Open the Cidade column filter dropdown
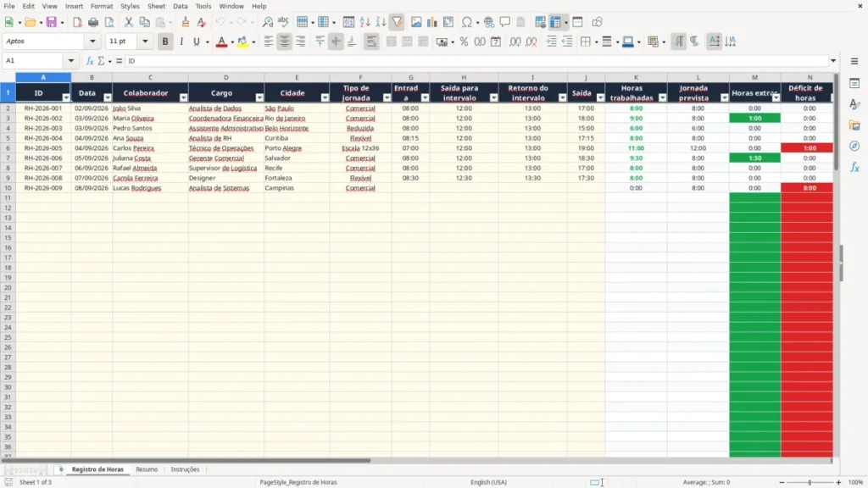 pos(325,98)
